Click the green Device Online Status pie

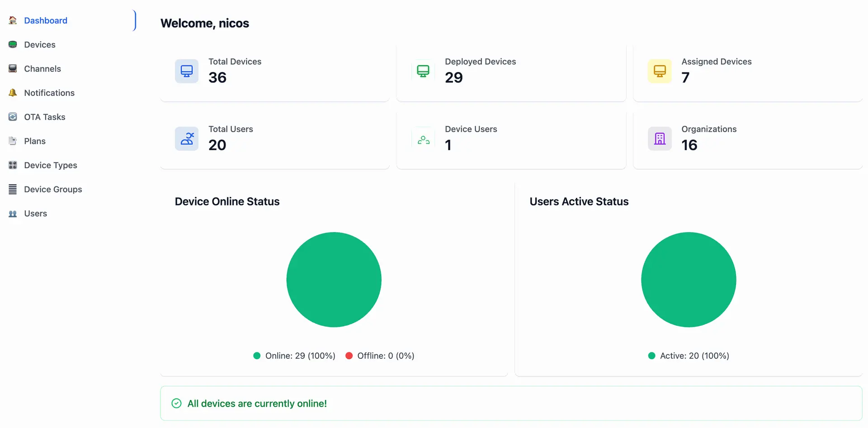point(334,280)
